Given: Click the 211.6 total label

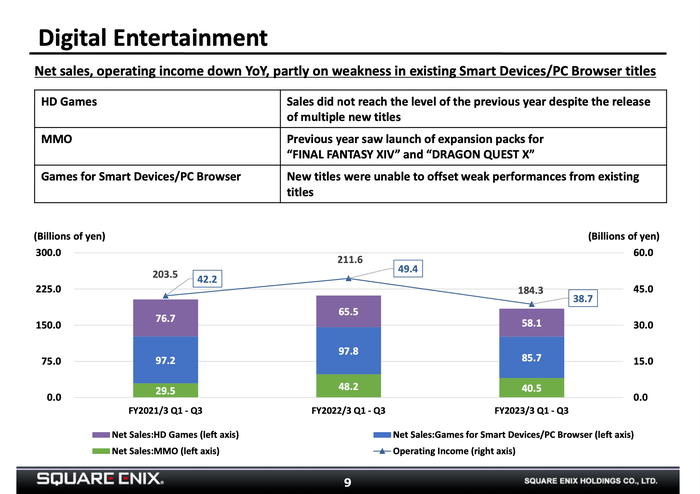Looking at the screenshot, I should tap(350, 260).
